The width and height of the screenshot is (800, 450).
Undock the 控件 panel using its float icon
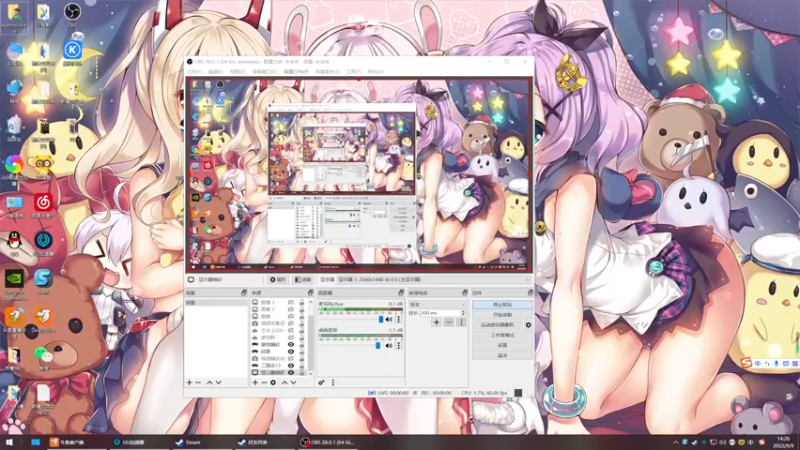click(530, 293)
